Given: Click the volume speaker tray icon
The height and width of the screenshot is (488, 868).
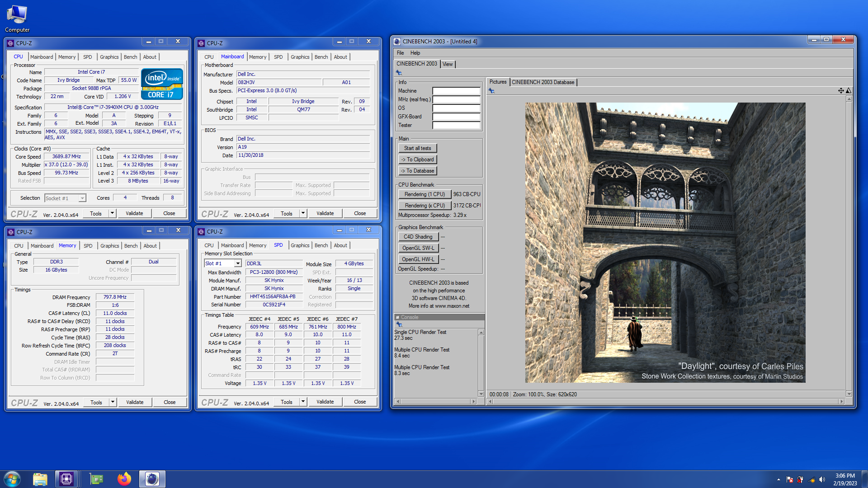Looking at the screenshot, I should [x=822, y=479].
